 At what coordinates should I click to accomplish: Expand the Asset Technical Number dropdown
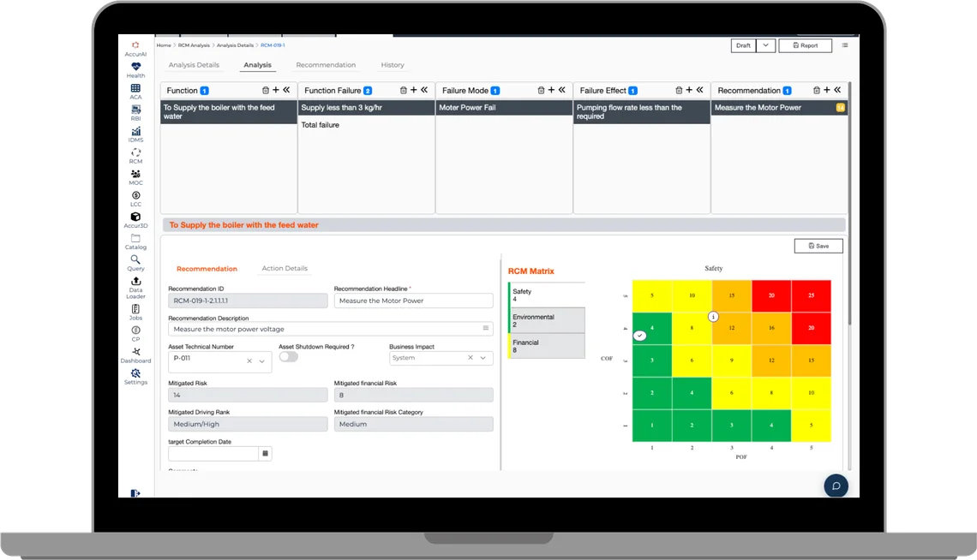click(x=262, y=360)
